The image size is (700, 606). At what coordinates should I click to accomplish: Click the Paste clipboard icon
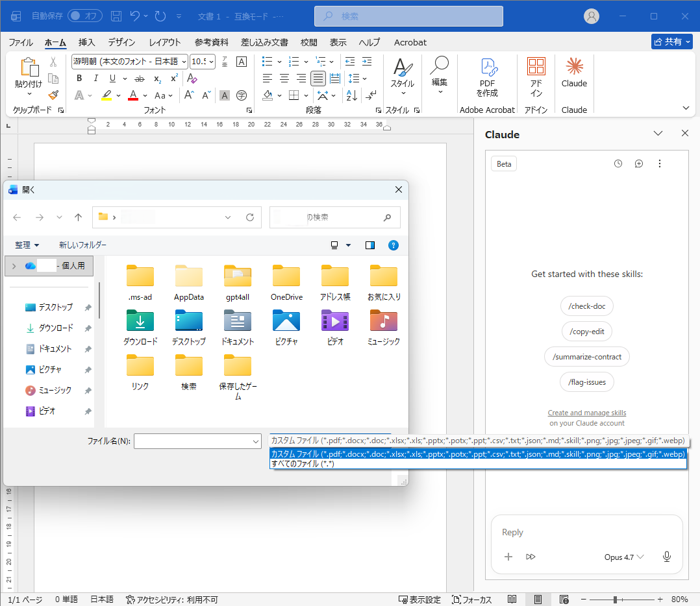tap(29, 67)
